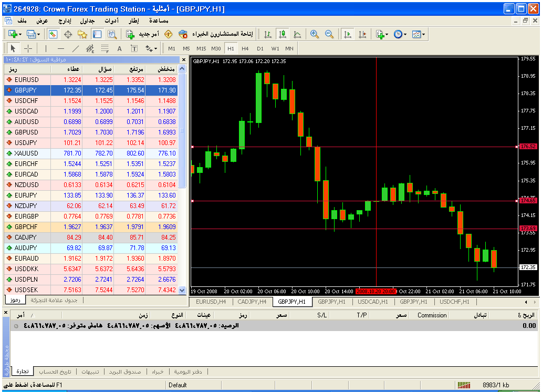The height and width of the screenshot is (392, 542).
Task: Click the Zoom Out magnifier icon
Action: pyautogui.click(x=329, y=34)
